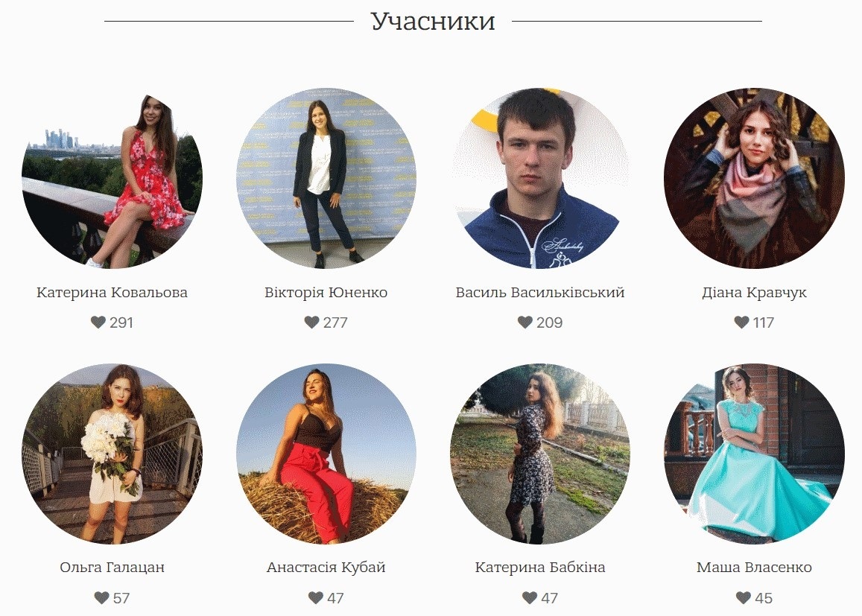Image resolution: width=862 pixels, height=616 pixels.
Task: Open Діана Кравчук's circular photo
Action: [754, 179]
